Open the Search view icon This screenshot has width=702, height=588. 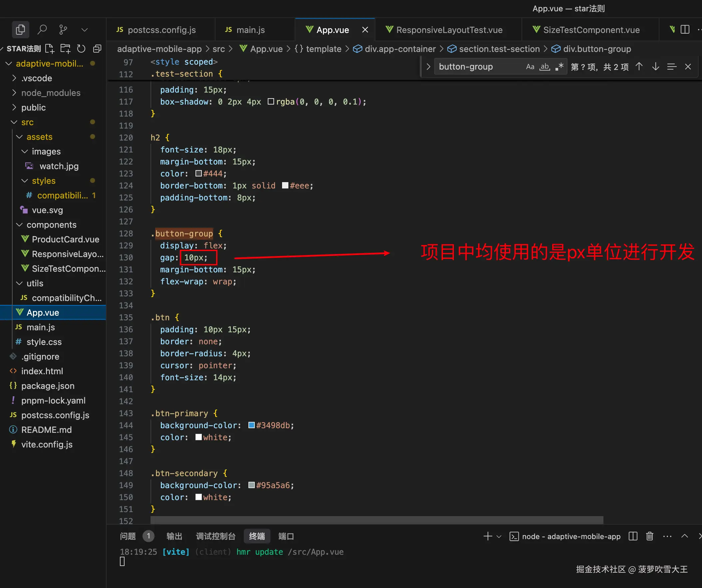click(42, 29)
